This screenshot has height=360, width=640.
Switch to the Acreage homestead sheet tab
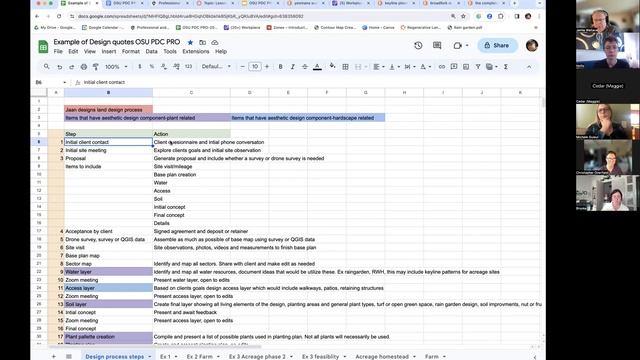point(382,356)
